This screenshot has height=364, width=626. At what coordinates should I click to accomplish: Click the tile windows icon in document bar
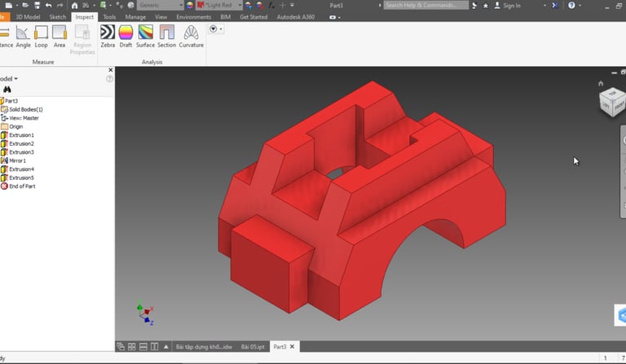pyautogui.click(x=132, y=346)
